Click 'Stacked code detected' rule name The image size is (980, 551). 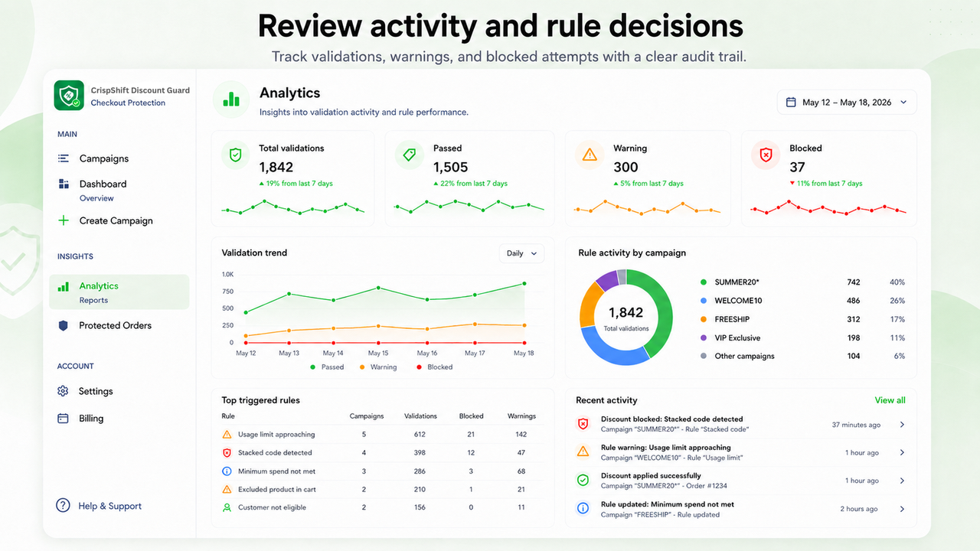pyautogui.click(x=275, y=453)
